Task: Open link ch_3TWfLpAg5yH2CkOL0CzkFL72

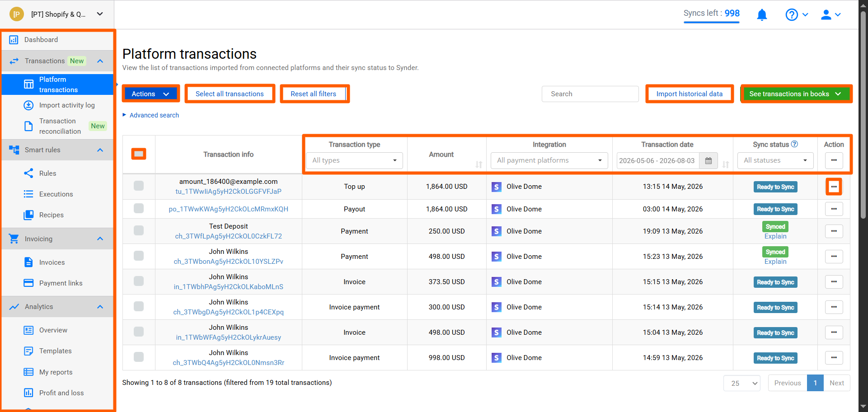Action: pos(229,236)
